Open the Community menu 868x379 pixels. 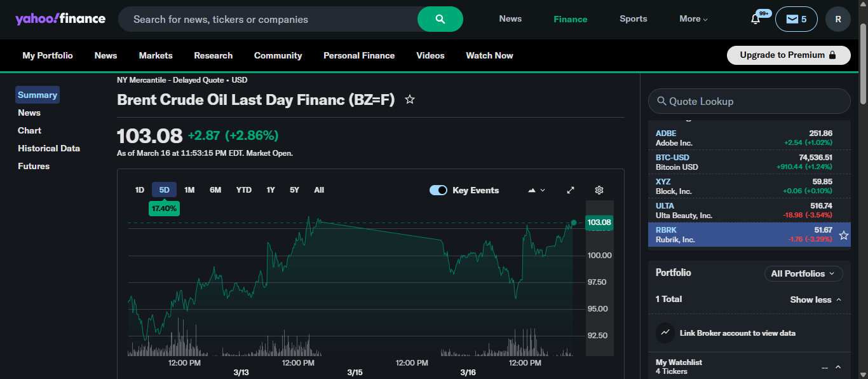pyautogui.click(x=278, y=55)
